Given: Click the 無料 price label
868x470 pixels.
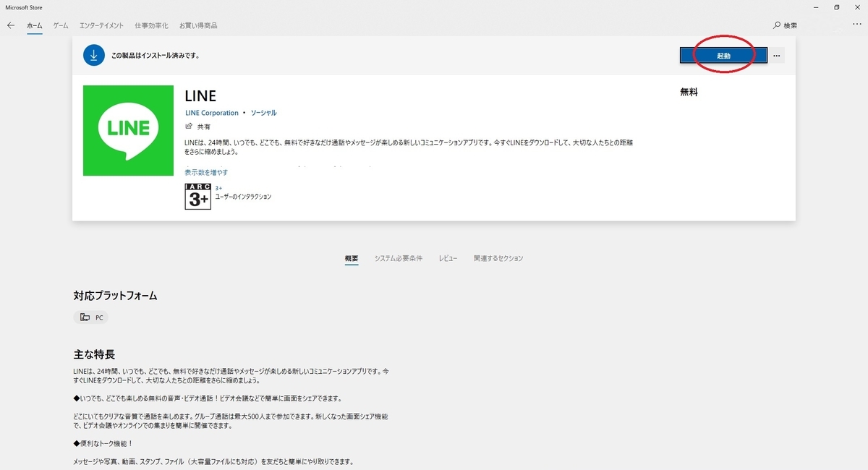Looking at the screenshot, I should coord(689,93).
